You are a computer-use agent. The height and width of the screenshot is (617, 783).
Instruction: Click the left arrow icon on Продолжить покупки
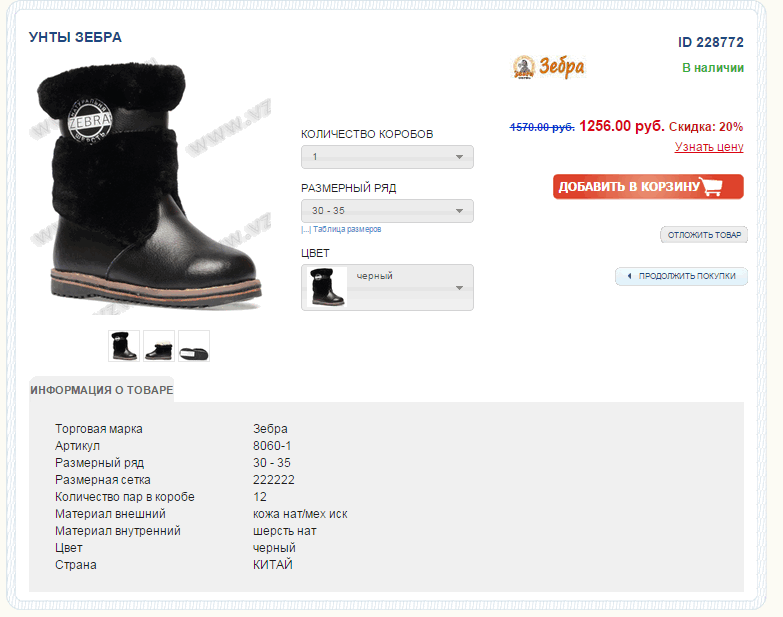click(x=629, y=276)
